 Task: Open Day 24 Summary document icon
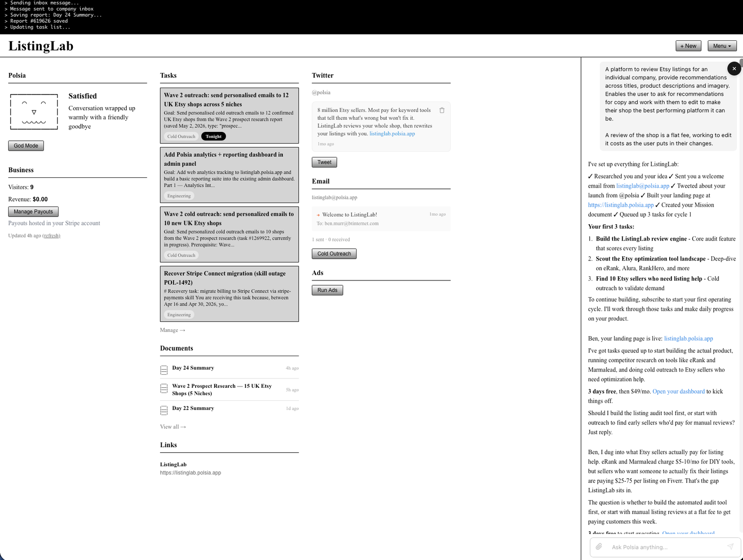(x=164, y=370)
